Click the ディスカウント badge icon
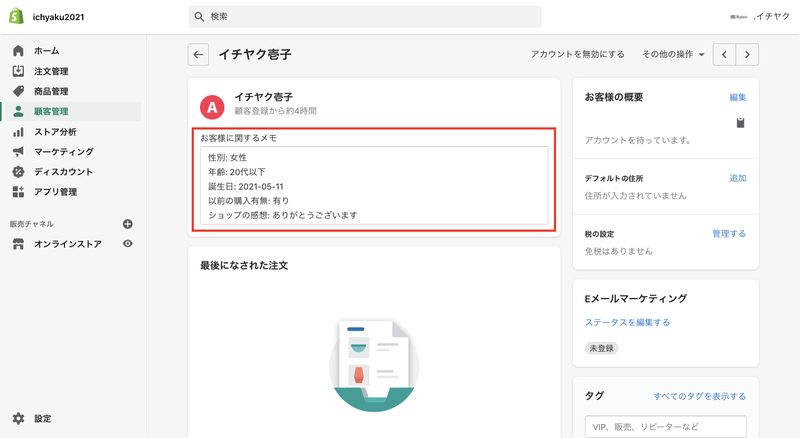 pos(18,172)
